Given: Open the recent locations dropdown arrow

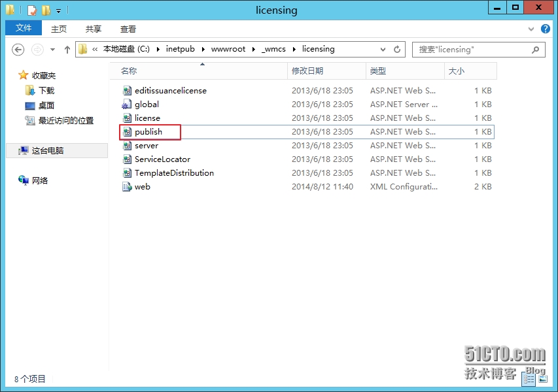Looking at the screenshot, I should point(53,50).
